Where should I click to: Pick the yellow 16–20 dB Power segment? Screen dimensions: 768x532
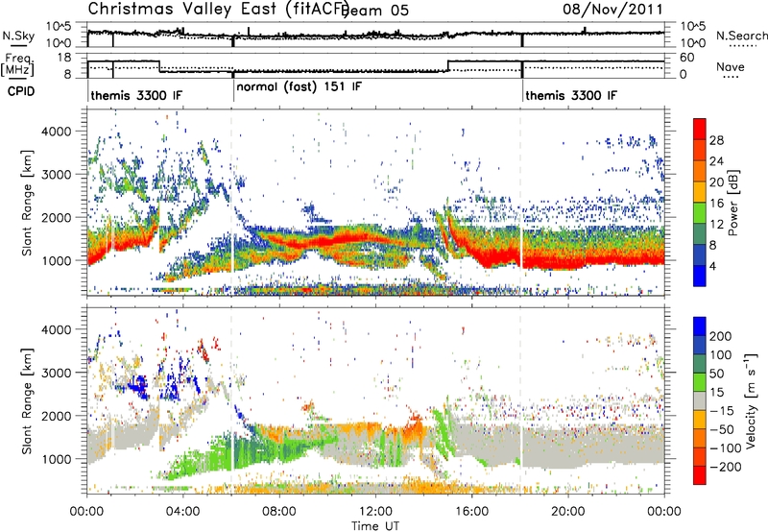pos(700,192)
